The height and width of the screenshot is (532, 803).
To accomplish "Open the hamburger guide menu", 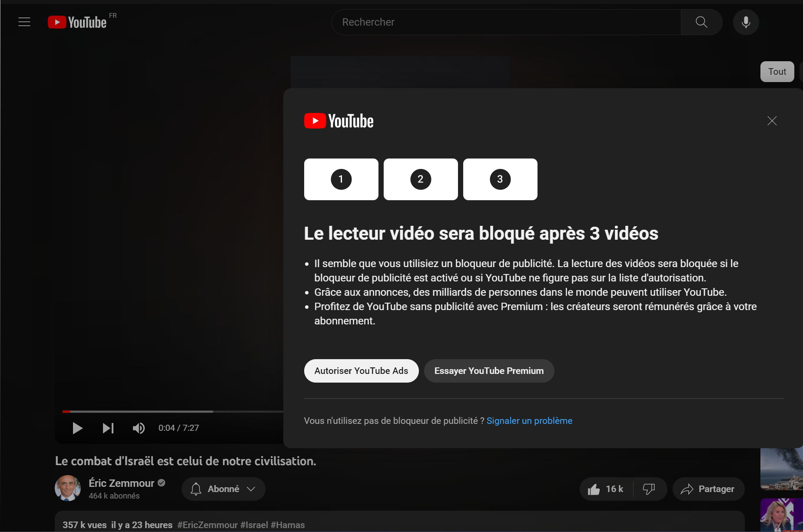I will 24,22.
